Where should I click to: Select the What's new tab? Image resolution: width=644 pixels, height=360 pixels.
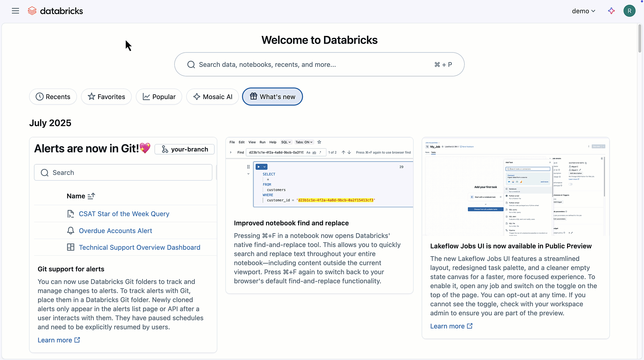272,97
